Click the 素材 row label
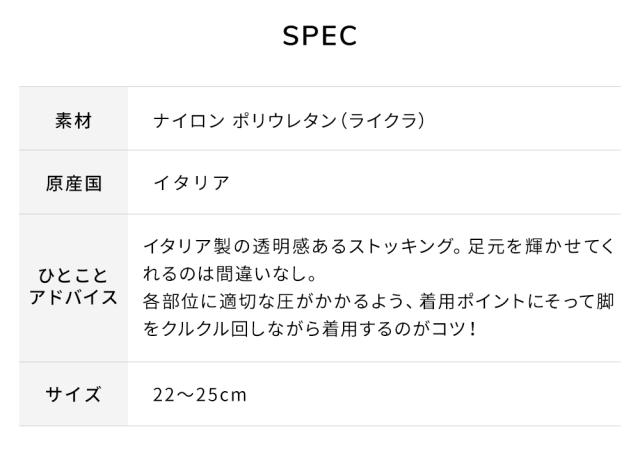 click(73, 119)
